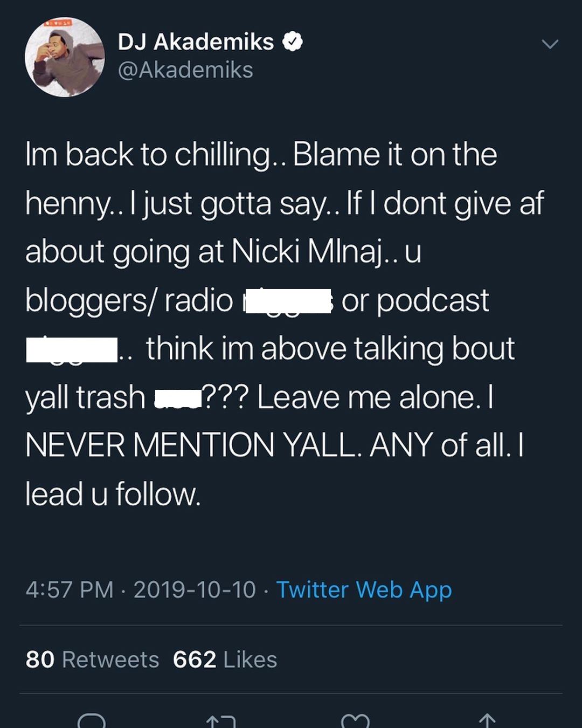Viewport: 582px width, 728px height.
Task: Click the tweet's first line about chilling
Action: (x=261, y=155)
